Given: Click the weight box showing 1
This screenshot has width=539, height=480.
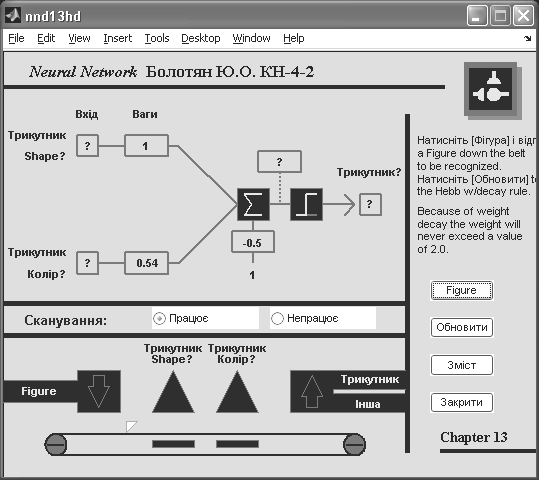Looking at the screenshot, I should [146, 146].
